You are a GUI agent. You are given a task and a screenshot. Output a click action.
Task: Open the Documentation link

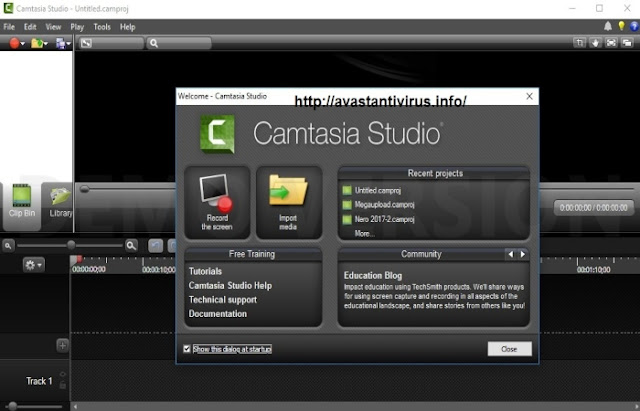coord(218,314)
